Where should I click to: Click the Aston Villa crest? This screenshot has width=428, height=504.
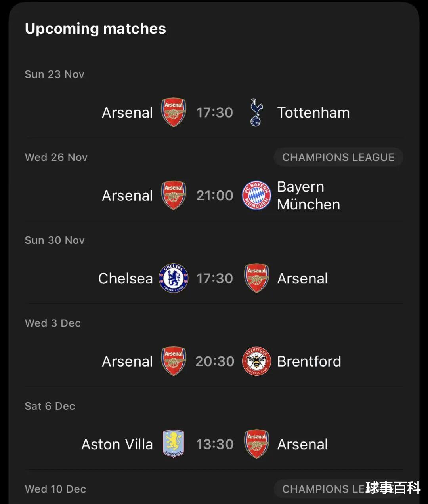coord(174,444)
